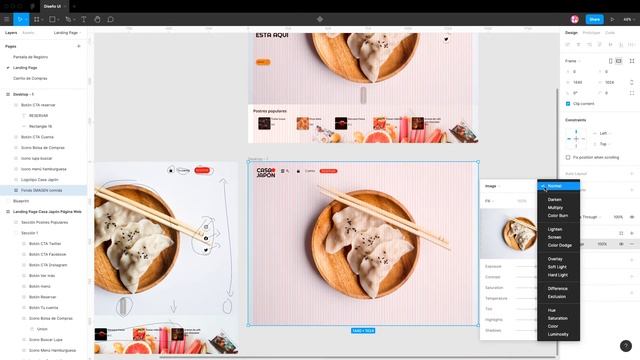Click the Share button
640x360 pixels.
pos(595,19)
